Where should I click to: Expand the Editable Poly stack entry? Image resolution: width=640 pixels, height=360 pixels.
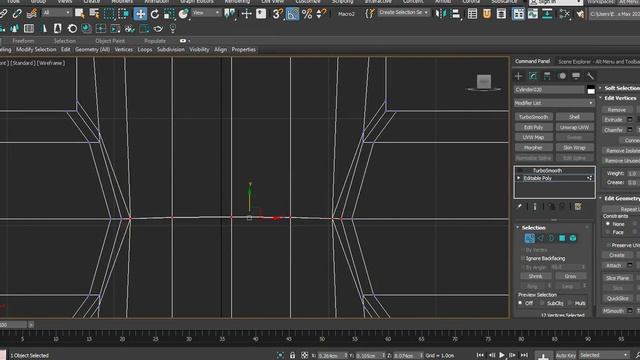point(519,178)
